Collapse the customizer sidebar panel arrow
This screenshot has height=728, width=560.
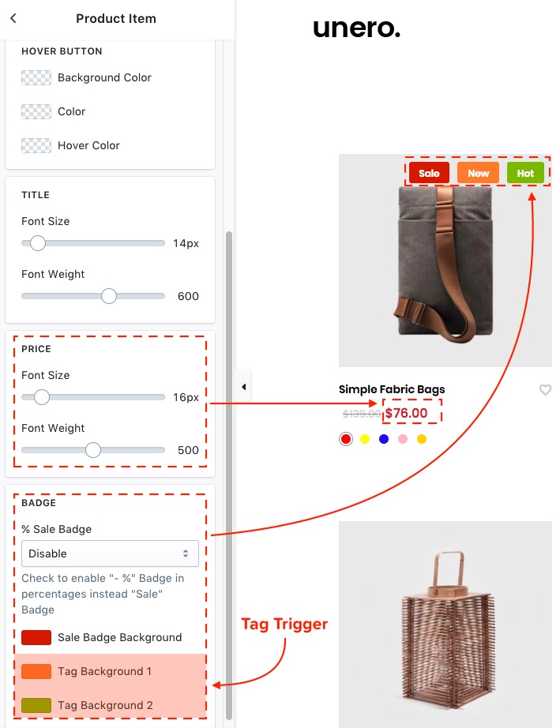point(243,386)
